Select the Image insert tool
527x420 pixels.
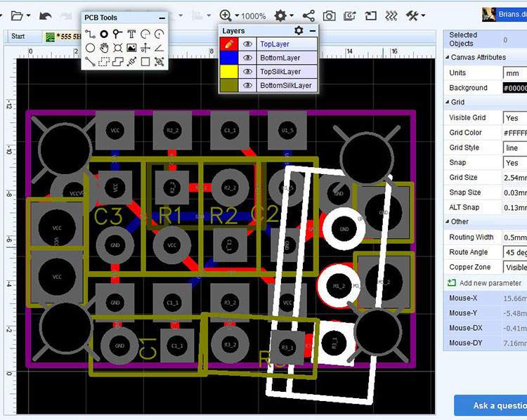coord(131,48)
